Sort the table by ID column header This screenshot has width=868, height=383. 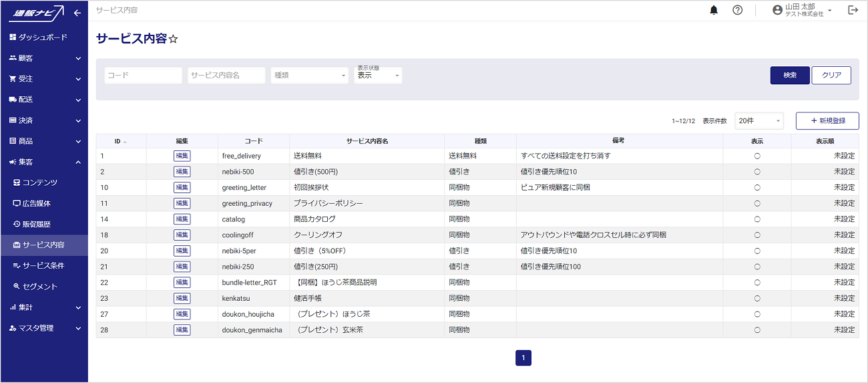point(120,141)
